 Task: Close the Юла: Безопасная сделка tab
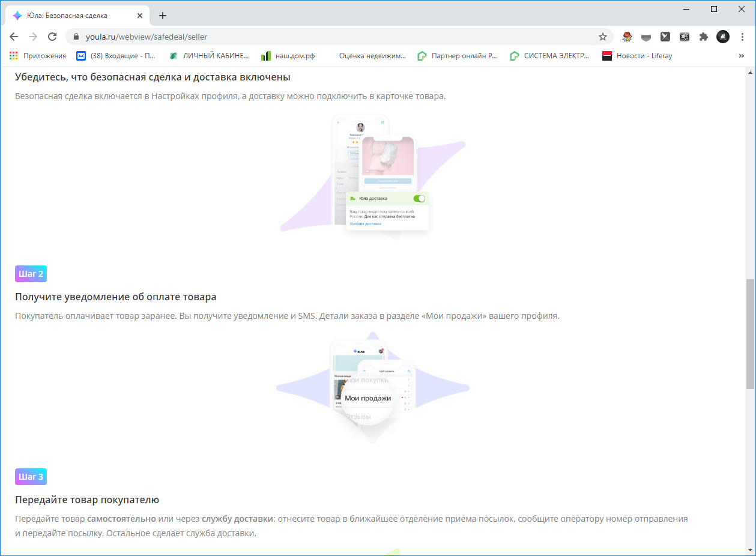point(140,16)
